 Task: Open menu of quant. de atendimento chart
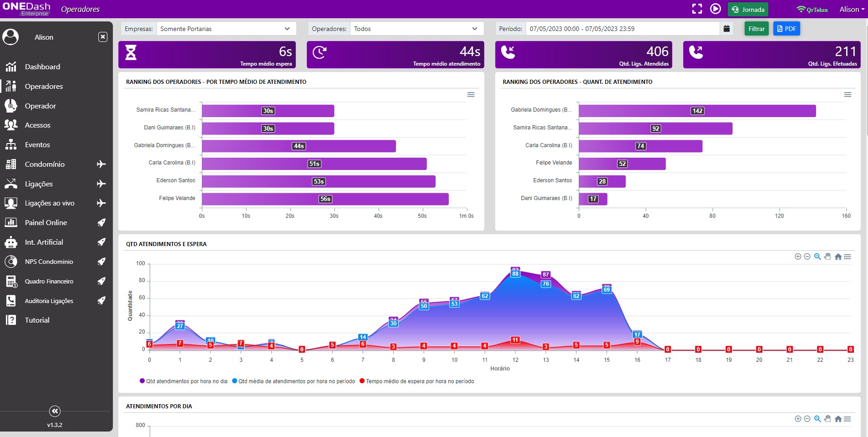coord(848,95)
